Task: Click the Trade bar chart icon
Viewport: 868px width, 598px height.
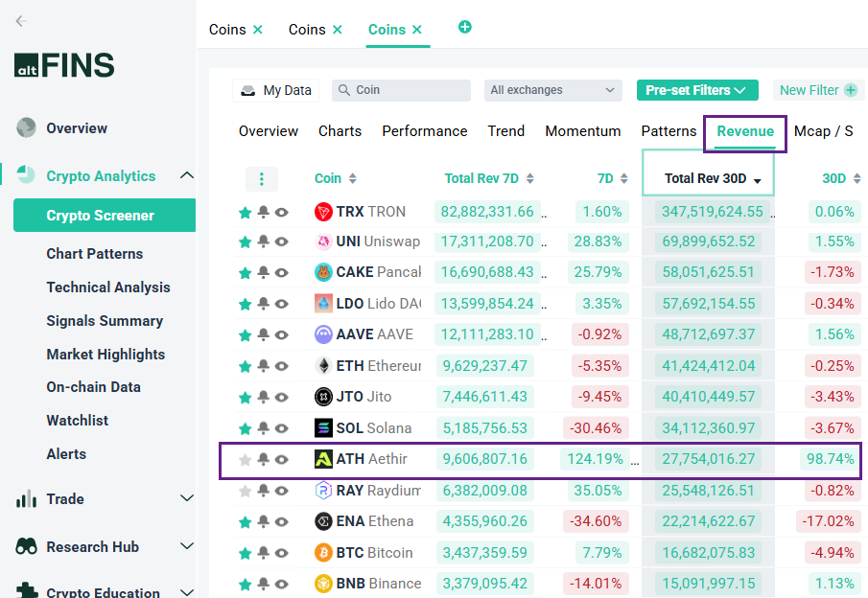Action: tap(26, 498)
